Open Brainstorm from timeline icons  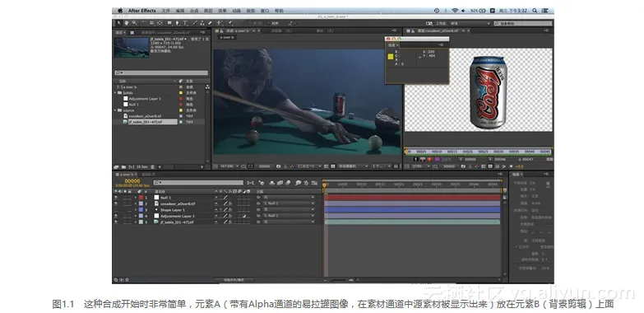click(x=299, y=183)
